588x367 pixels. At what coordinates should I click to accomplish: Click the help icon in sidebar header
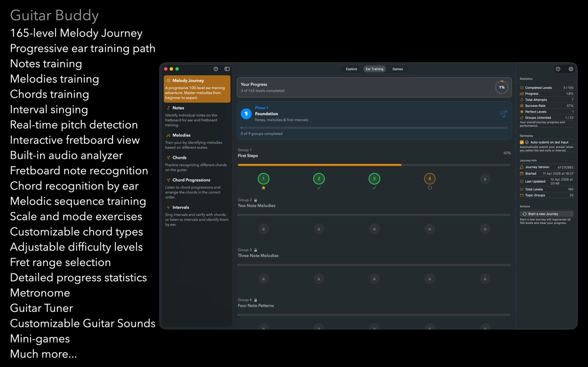coord(216,69)
